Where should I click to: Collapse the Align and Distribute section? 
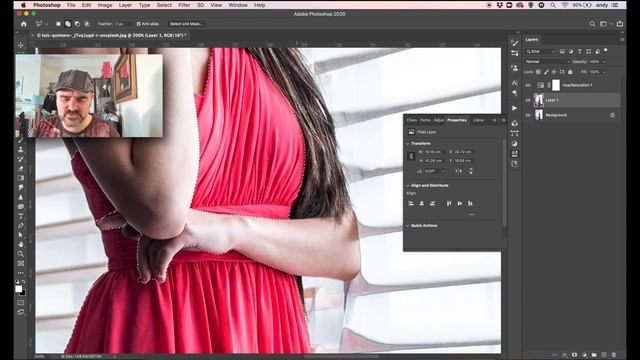pos(407,185)
